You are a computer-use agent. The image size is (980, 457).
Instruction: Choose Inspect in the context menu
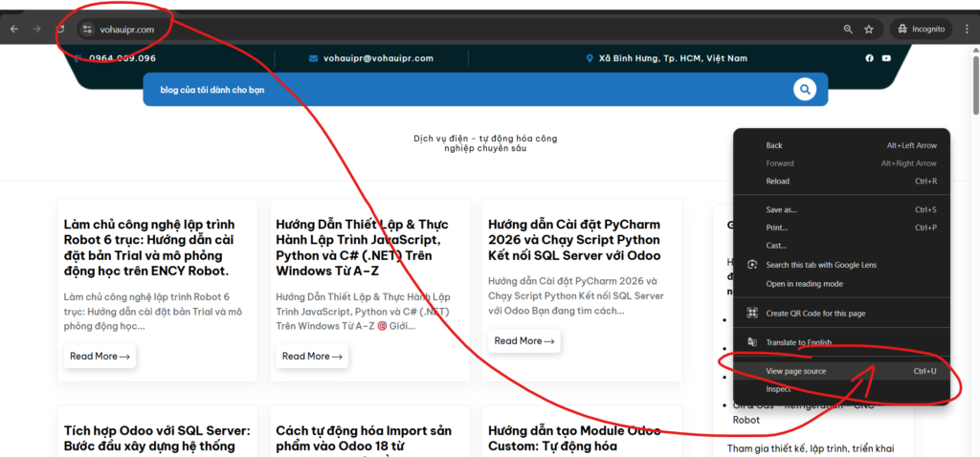[x=778, y=389]
